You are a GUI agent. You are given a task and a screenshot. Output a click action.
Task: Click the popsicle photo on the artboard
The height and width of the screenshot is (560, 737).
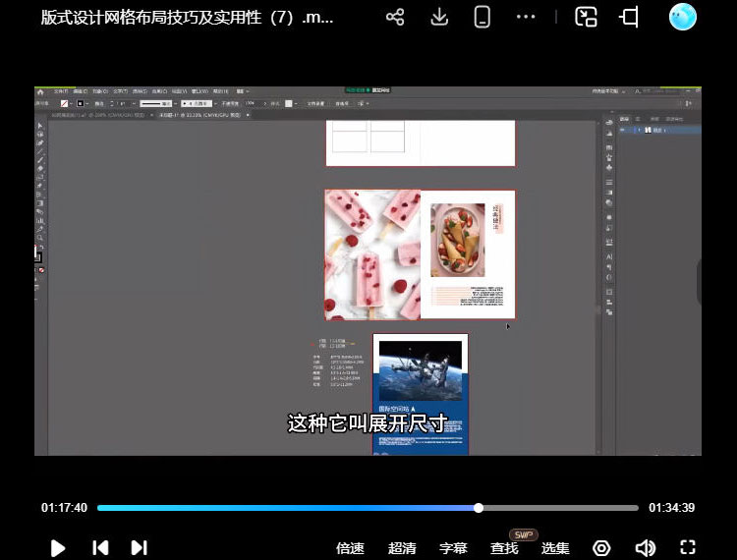click(x=372, y=254)
